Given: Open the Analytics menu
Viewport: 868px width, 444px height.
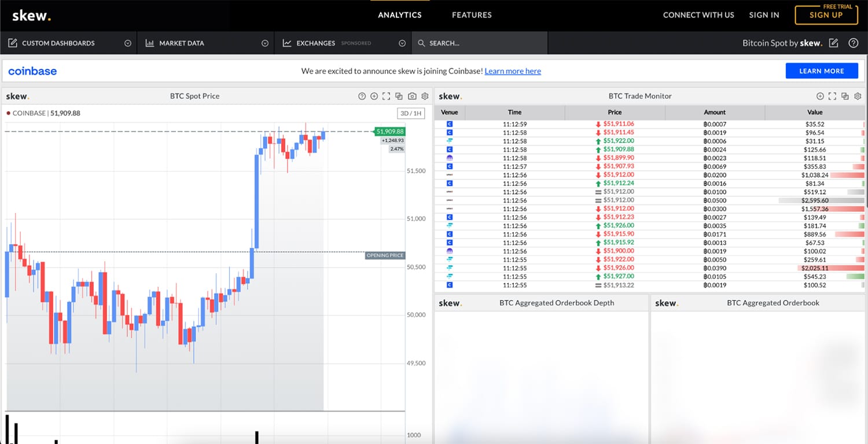Looking at the screenshot, I should pyautogui.click(x=400, y=15).
